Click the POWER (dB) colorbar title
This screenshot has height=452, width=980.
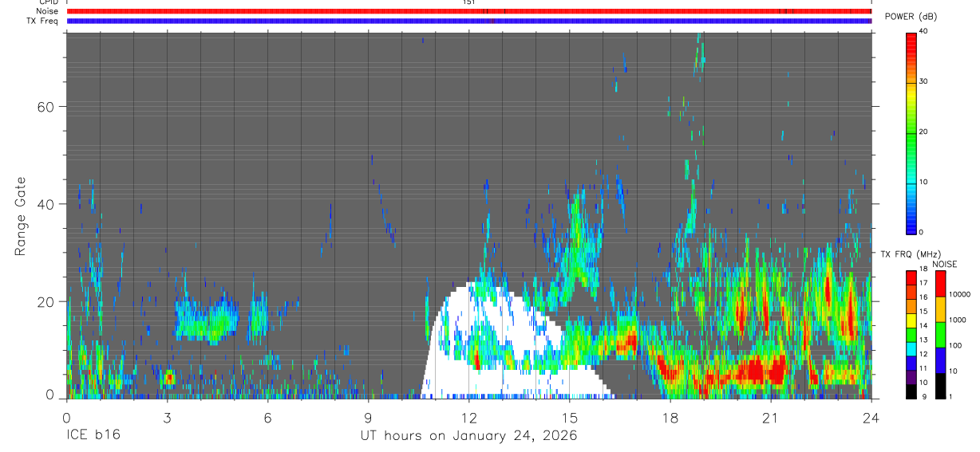pyautogui.click(x=911, y=17)
